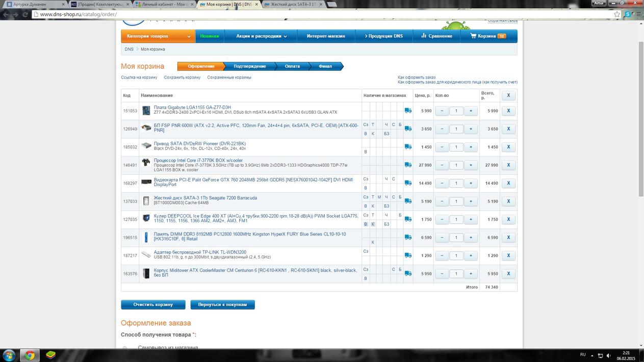Increase quantity of Kingston HyperX FURY memory
The width and height of the screenshot is (644, 362).
pyautogui.click(x=471, y=237)
